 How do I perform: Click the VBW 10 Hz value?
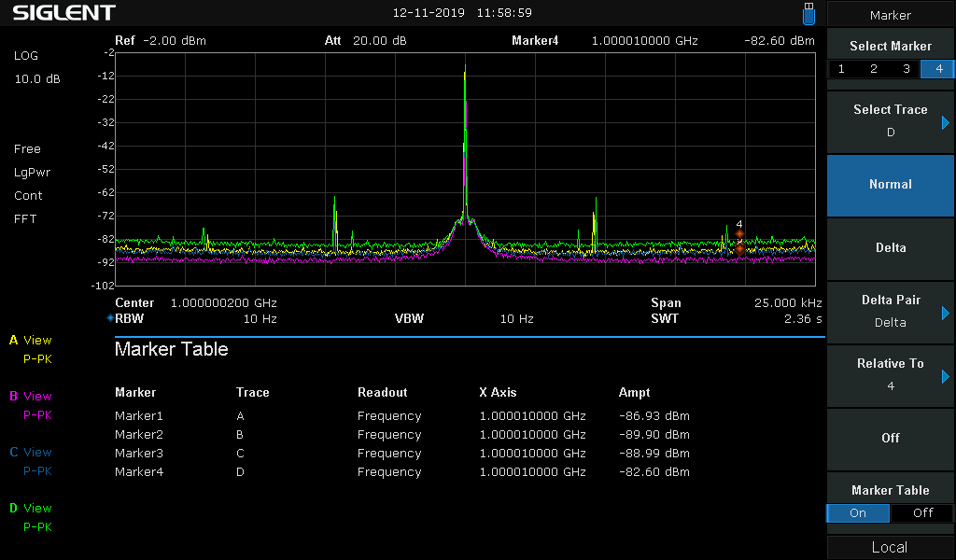pos(516,318)
